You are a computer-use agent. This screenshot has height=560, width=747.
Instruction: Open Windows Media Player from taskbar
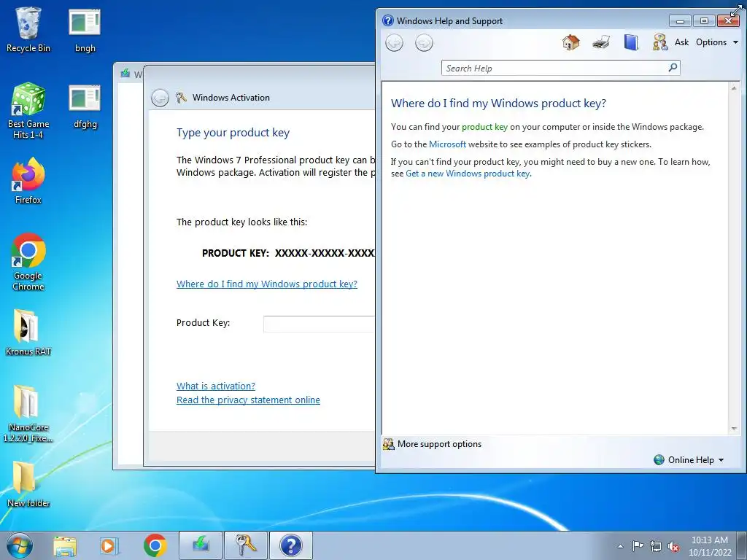109,545
